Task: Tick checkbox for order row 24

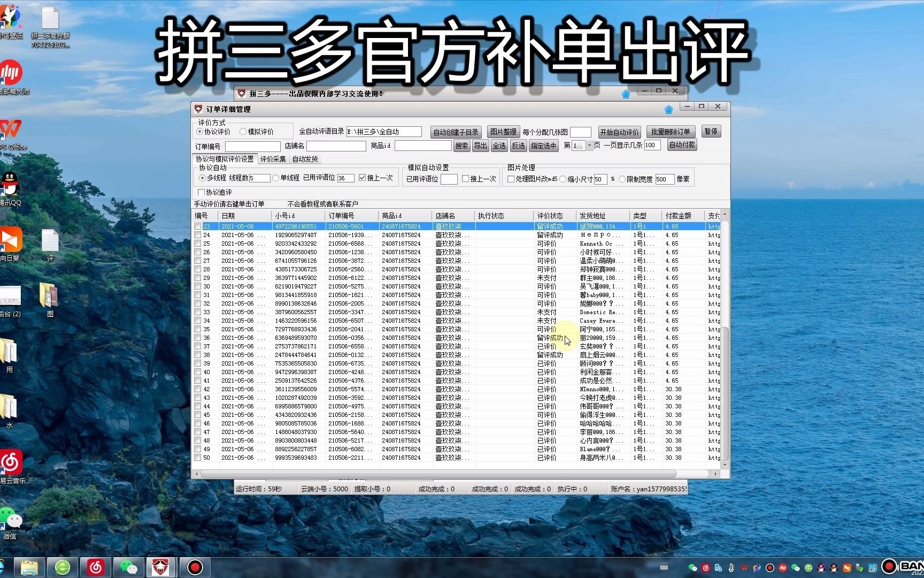Action: [x=198, y=235]
